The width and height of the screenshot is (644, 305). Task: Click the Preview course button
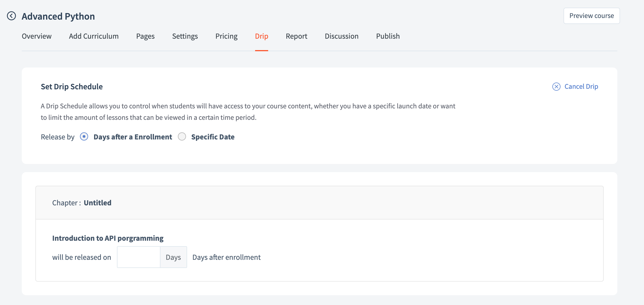592,16
